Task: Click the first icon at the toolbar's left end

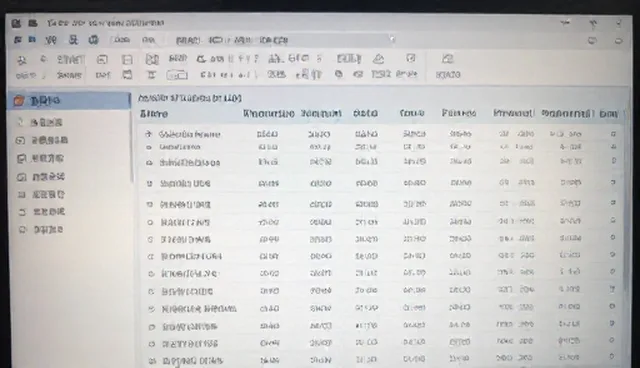Action: [21, 60]
